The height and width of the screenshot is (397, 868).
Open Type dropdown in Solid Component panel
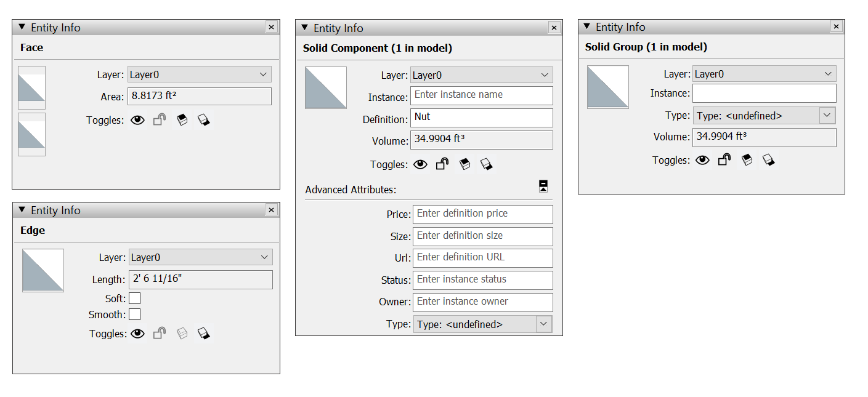click(482, 324)
